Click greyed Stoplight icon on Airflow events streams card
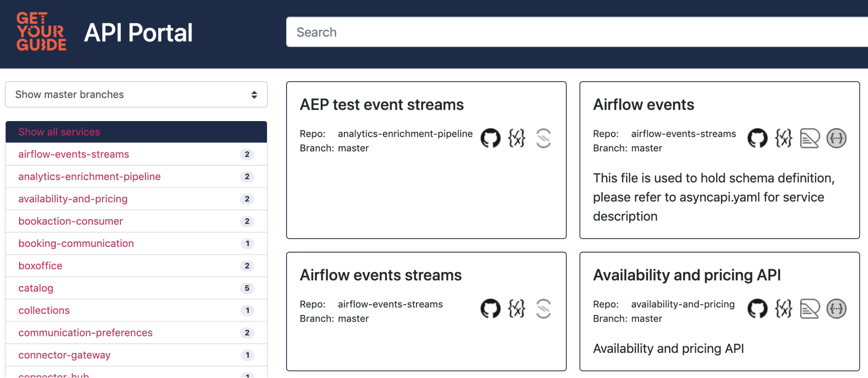The image size is (868, 378). (543, 309)
